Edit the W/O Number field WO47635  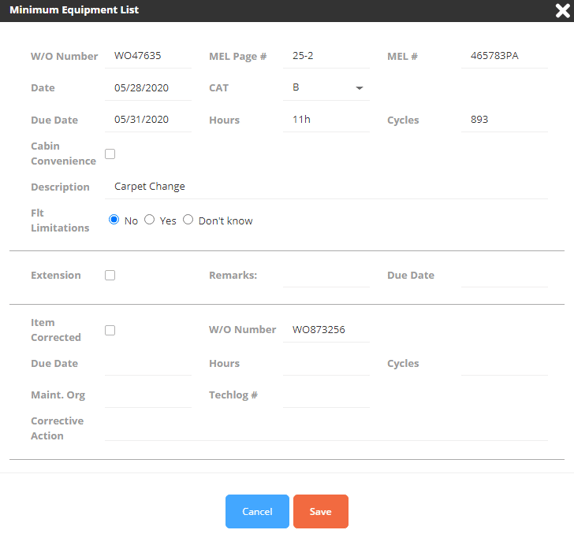(x=148, y=56)
